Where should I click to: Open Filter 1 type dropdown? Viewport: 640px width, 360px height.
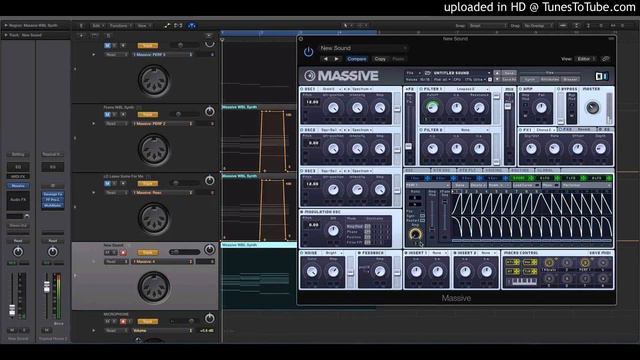coord(467,89)
